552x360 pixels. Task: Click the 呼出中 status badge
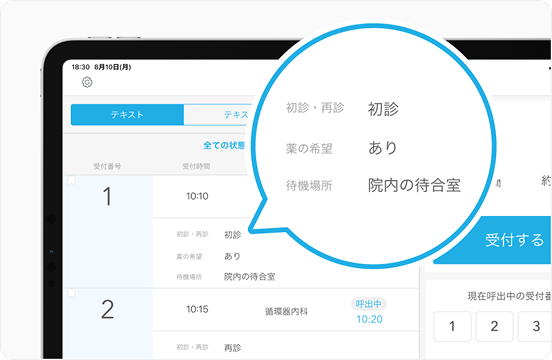coord(369,304)
